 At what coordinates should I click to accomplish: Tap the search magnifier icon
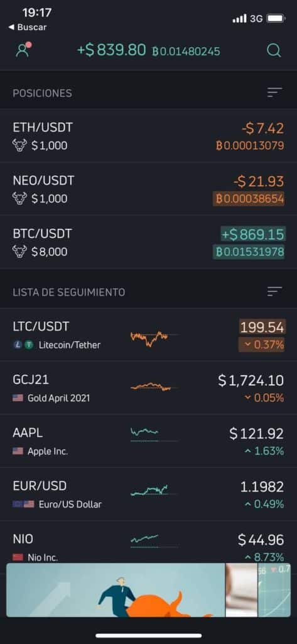pyautogui.click(x=274, y=50)
